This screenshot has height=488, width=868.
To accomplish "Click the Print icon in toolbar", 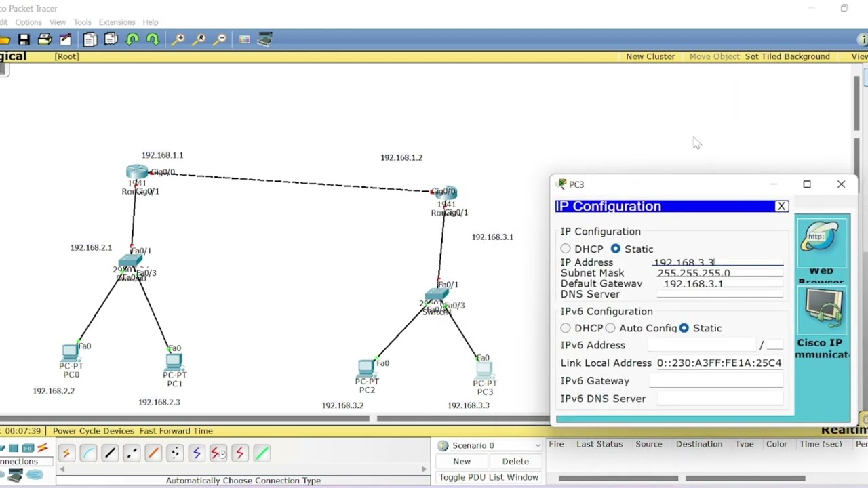I will [45, 40].
